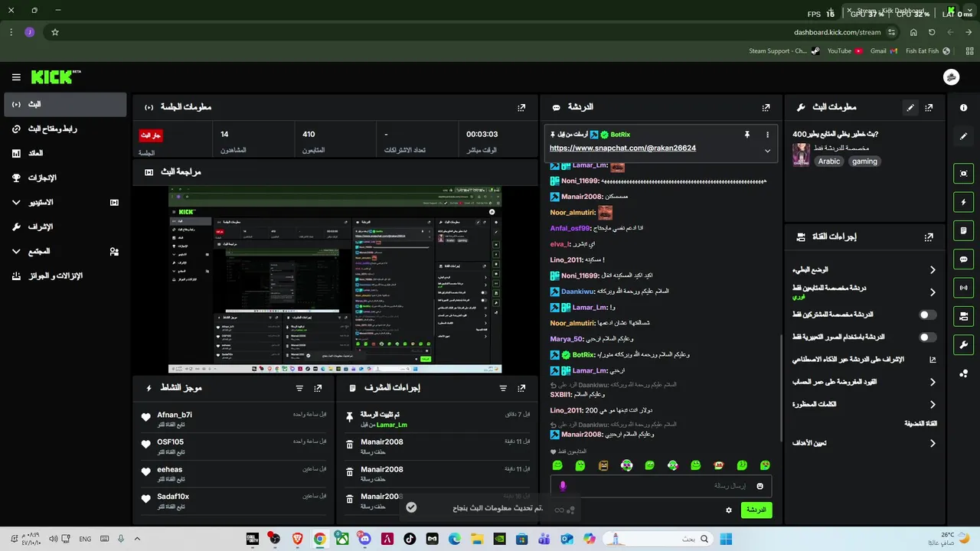This screenshot has height=551, width=980.
Task: Click follower Afnan_b7i in activity feed
Action: [x=175, y=415]
